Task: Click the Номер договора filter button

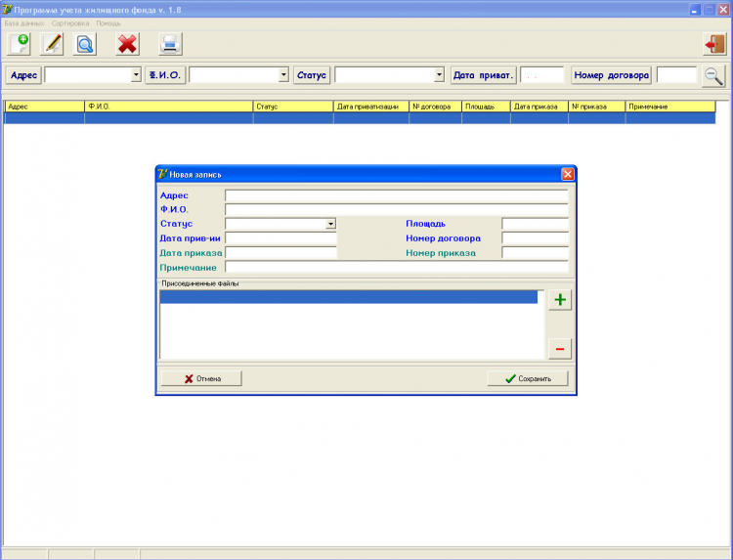Action: [x=612, y=75]
